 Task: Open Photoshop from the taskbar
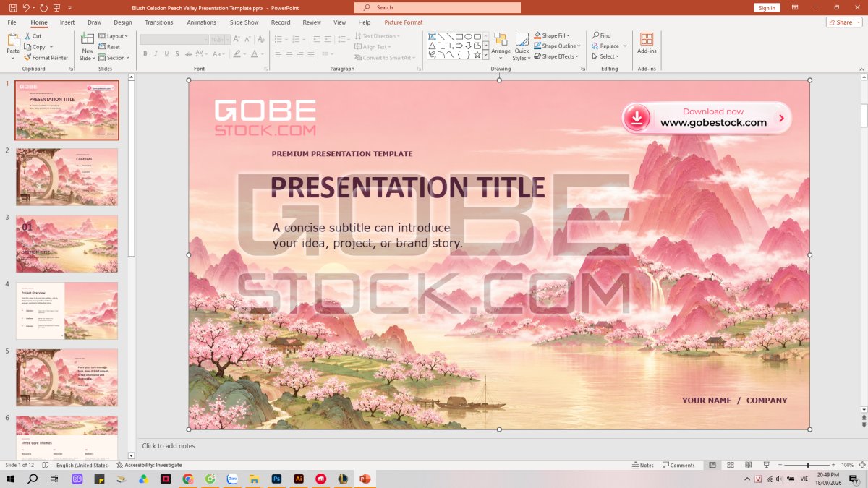[x=276, y=479]
